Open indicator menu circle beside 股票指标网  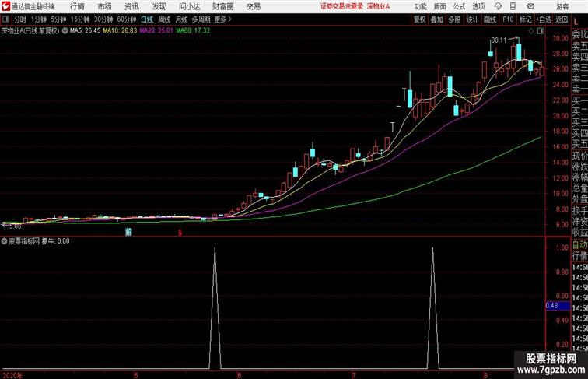tap(4, 241)
